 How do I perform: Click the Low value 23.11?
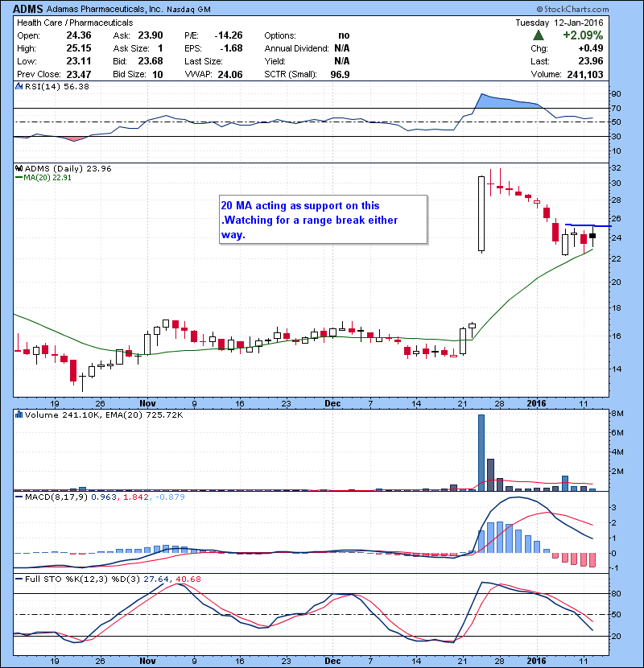point(78,61)
